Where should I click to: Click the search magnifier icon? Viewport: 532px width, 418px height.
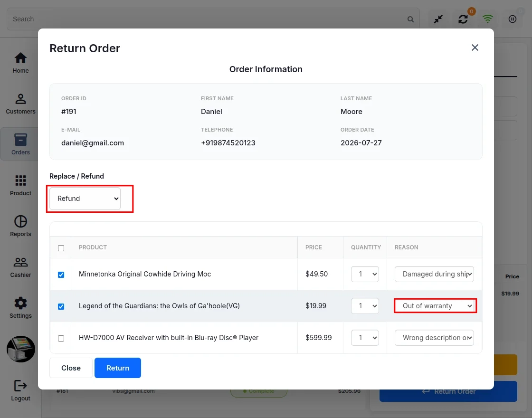(x=410, y=19)
